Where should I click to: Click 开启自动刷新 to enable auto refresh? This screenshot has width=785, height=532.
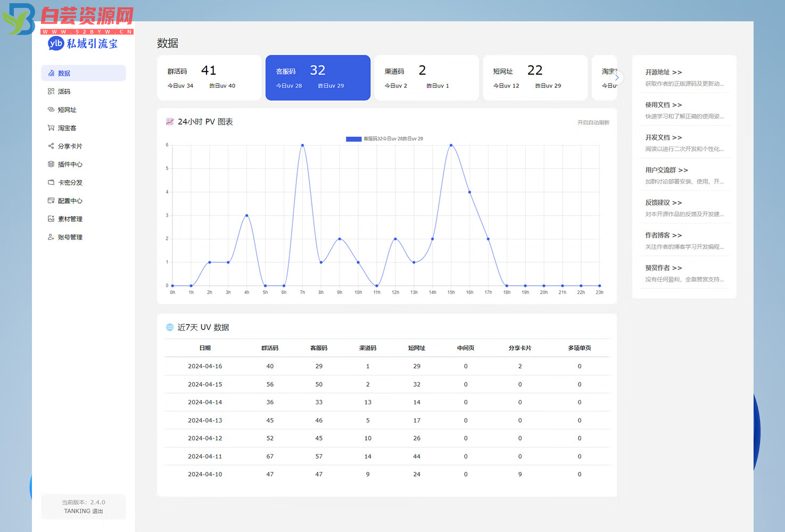click(x=593, y=122)
